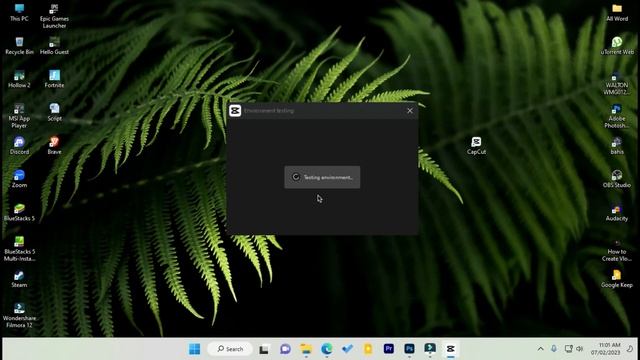Image resolution: width=640 pixels, height=360 pixels.
Task: Click the Testing environment status button
Action: [x=322, y=177]
